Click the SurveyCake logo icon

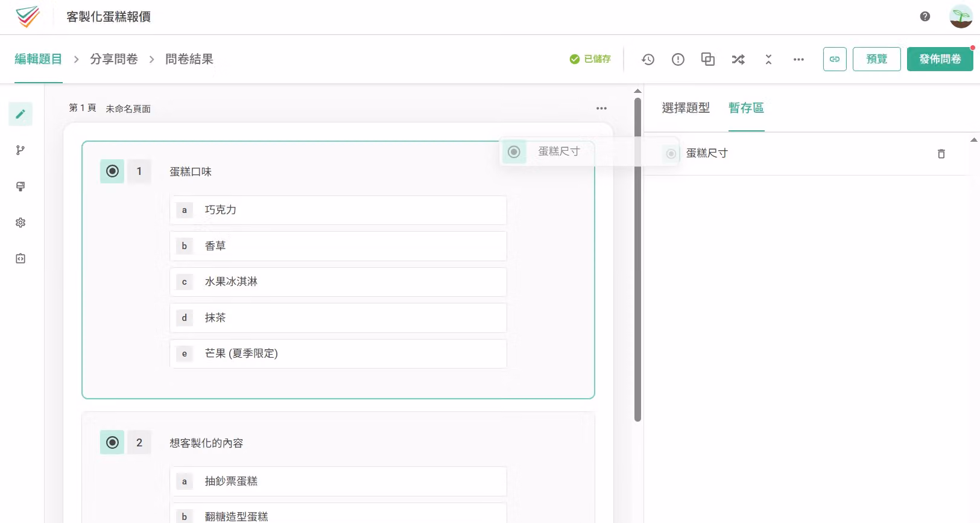click(x=28, y=17)
